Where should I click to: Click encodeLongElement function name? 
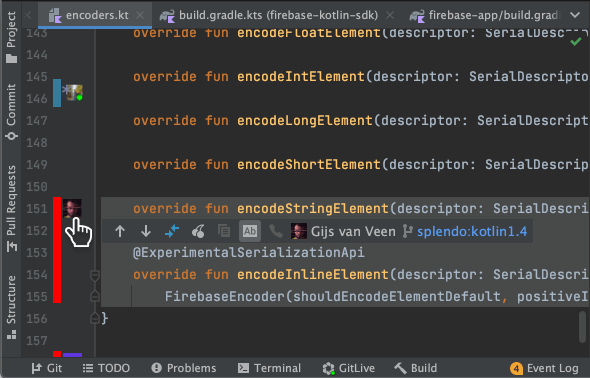305,121
